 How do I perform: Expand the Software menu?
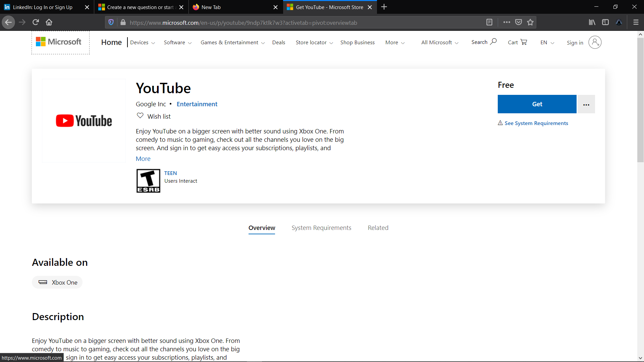point(178,43)
